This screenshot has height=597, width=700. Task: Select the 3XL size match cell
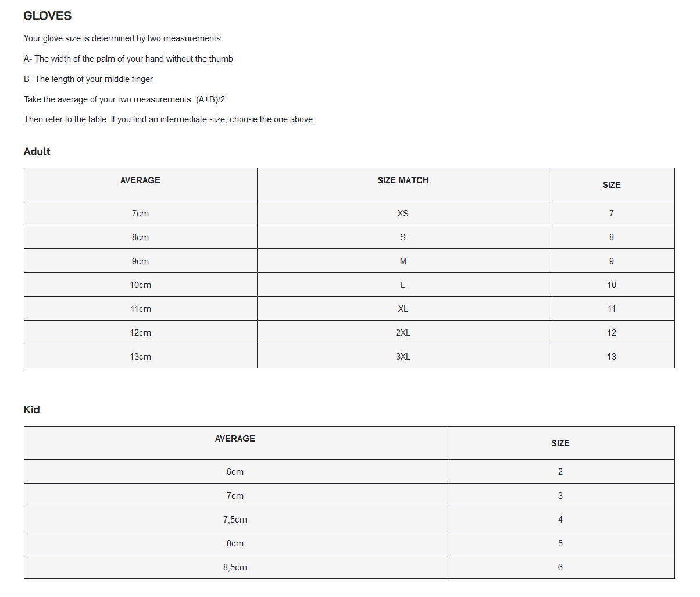point(403,357)
